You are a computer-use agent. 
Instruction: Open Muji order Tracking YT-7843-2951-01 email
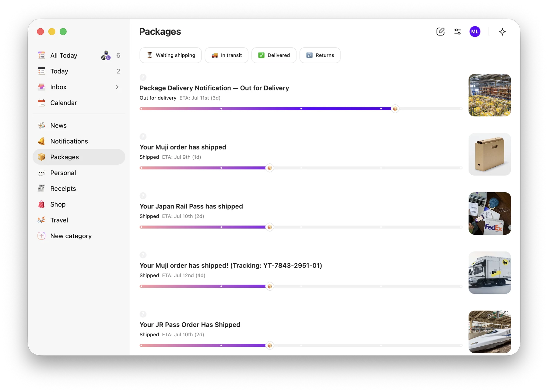(x=231, y=265)
